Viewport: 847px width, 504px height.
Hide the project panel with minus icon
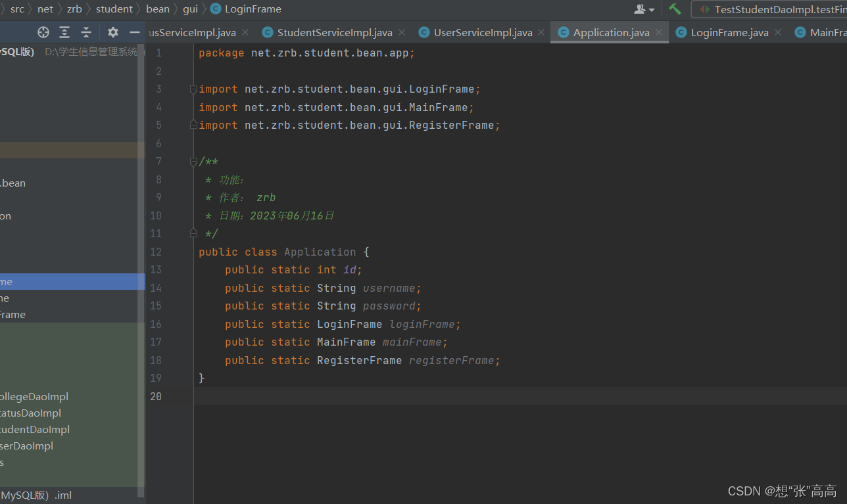[135, 32]
